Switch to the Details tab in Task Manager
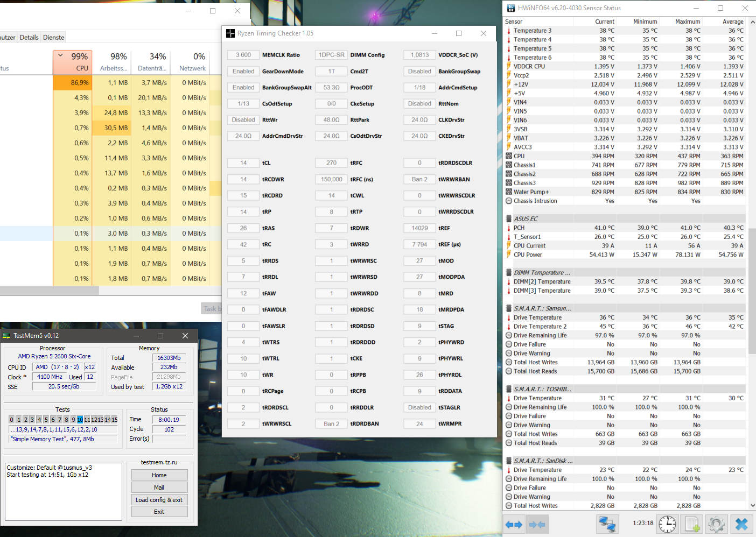This screenshot has width=756, height=537. tap(29, 38)
